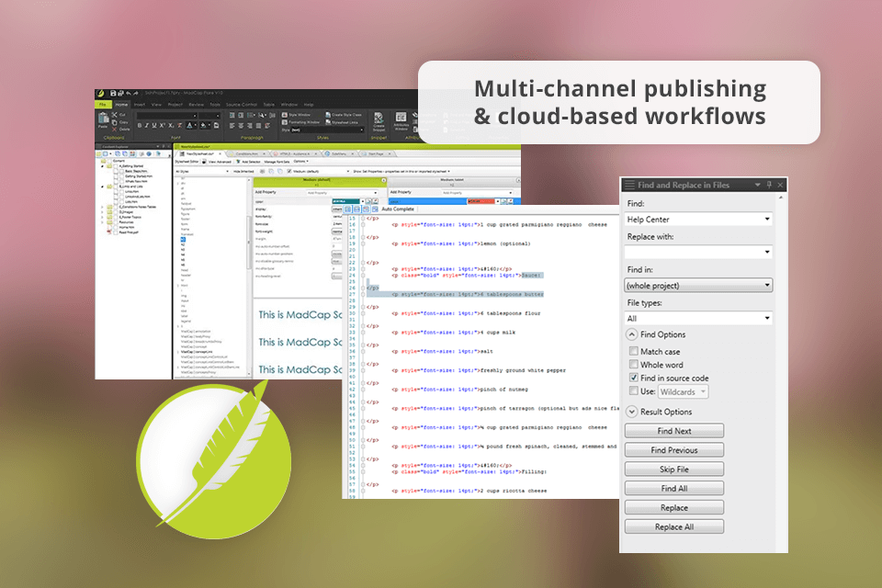
Task: Click the Find Next button
Action: [x=673, y=431]
